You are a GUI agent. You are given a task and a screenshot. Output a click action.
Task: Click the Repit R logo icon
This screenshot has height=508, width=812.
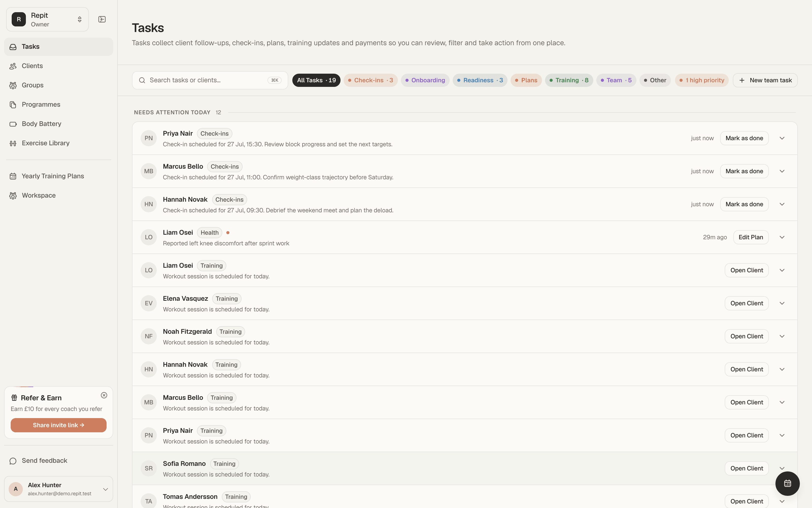[19, 20]
